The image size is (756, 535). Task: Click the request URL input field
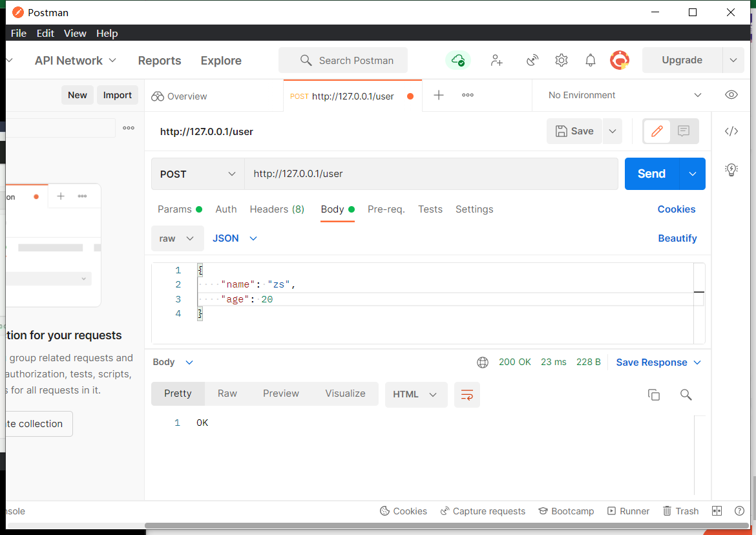tap(431, 174)
